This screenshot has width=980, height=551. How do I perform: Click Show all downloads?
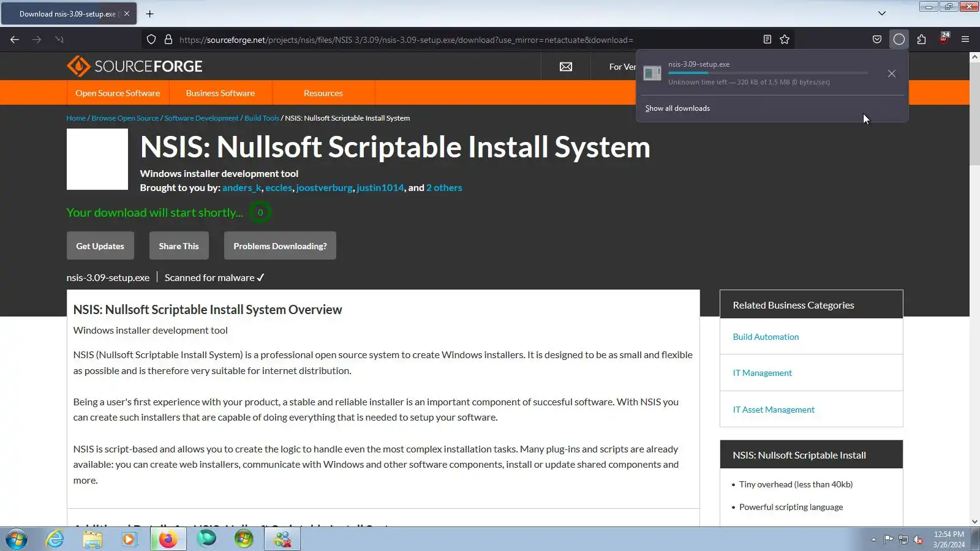click(677, 108)
